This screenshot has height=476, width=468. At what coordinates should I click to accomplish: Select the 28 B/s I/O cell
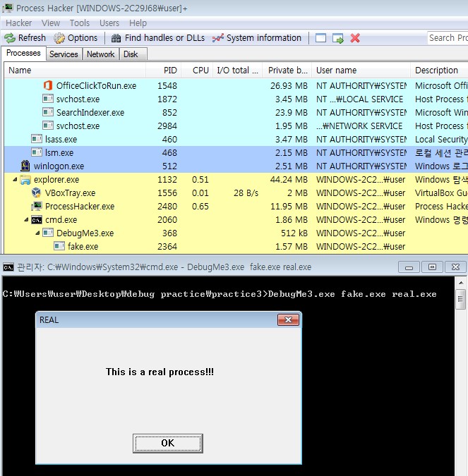pos(246,193)
